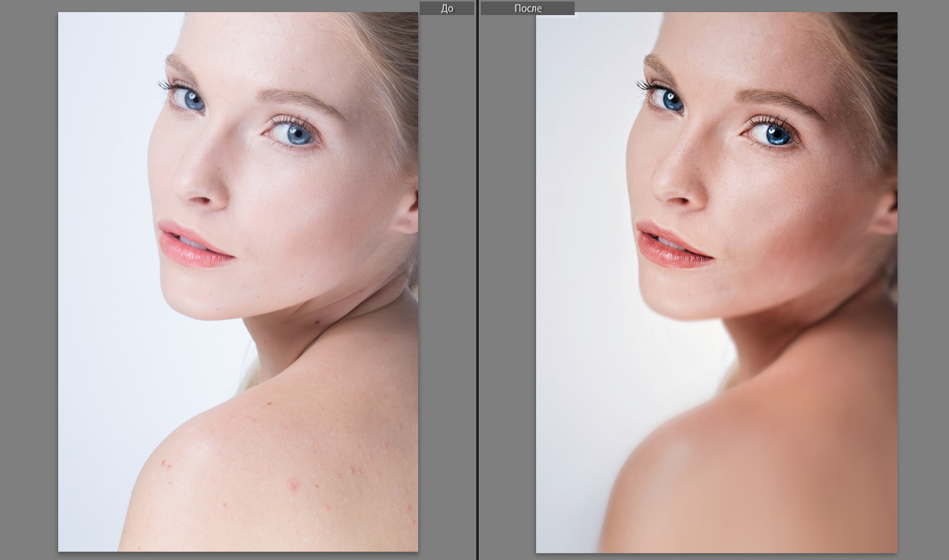Click the gray canvas left of Before photo
949x560 pixels.
pyautogui.click(x=29, y=280)
